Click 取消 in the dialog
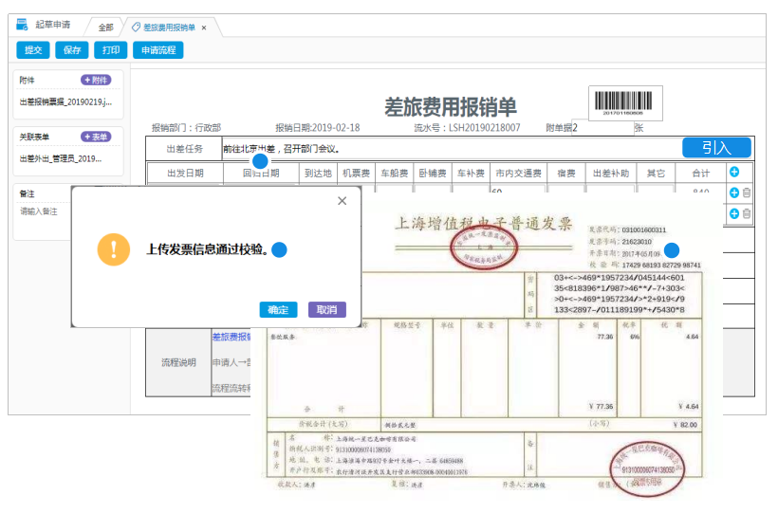 (327, 310)
